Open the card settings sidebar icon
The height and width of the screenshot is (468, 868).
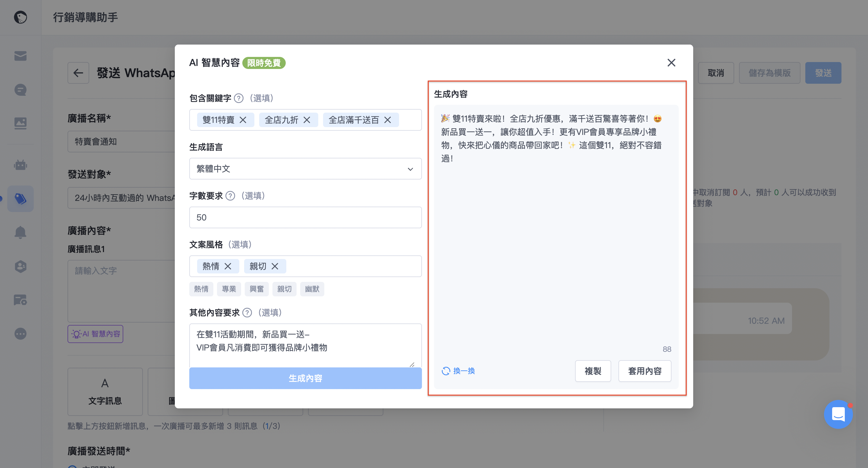click(20, 300)
